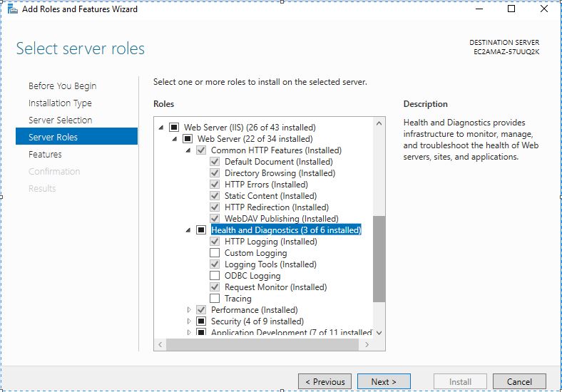
Task: Expand the Performance (Installed) node
Action: [x=189, y=309]
